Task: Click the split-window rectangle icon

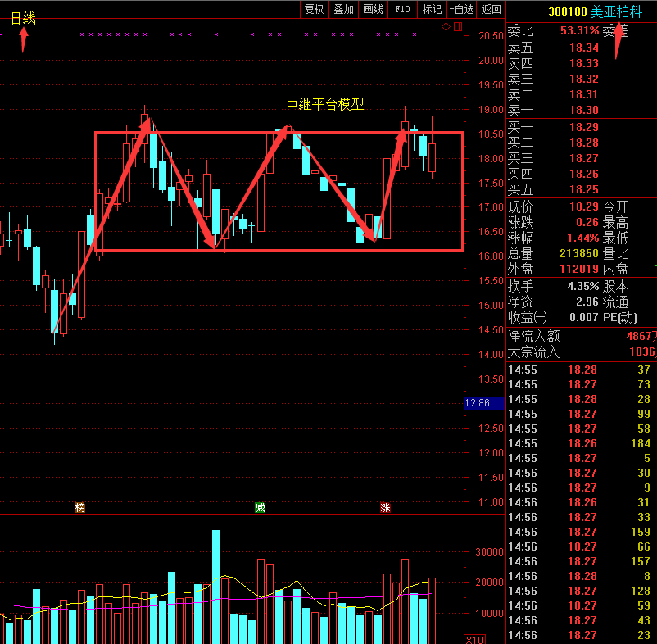Action: pos(458,27)
